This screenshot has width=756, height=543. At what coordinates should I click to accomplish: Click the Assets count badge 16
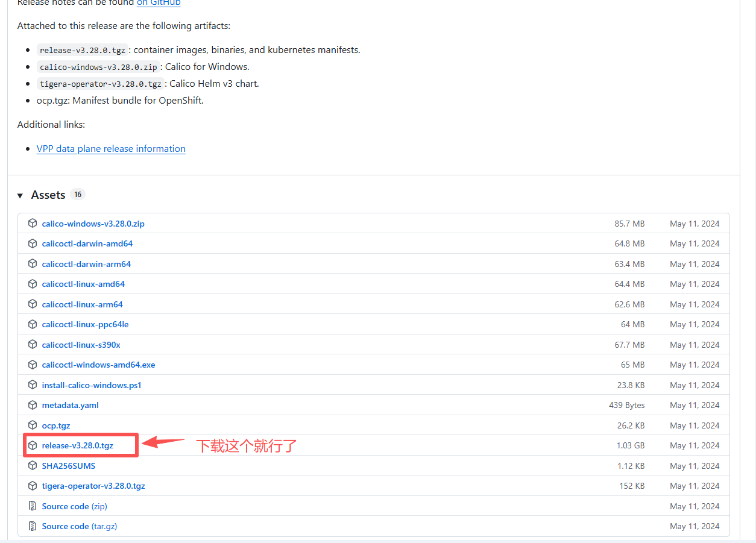[78, 195]
